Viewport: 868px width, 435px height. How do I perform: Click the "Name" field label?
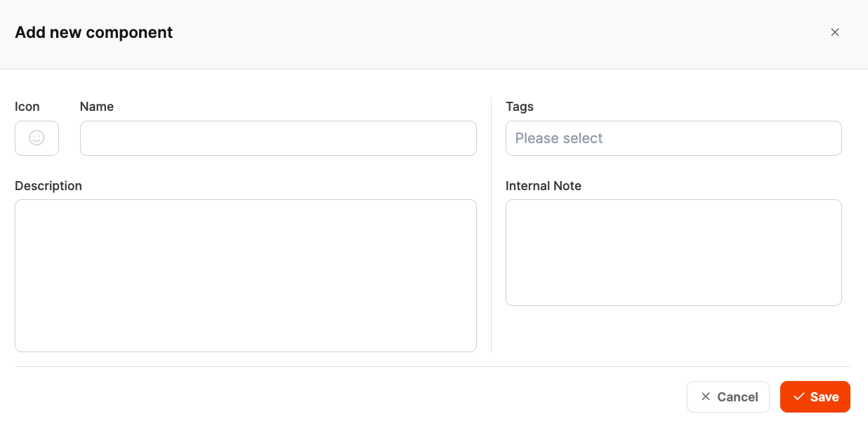(97, 107)
